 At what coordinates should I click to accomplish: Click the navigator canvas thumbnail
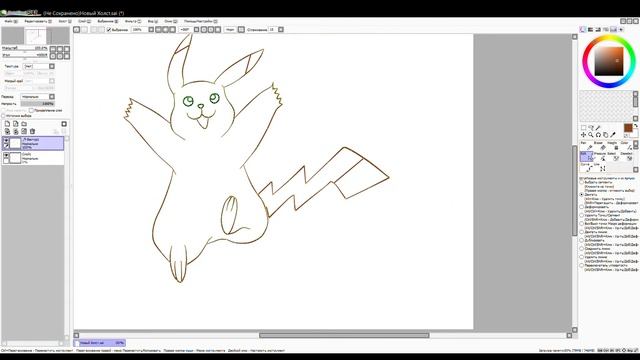coord(36,36)
